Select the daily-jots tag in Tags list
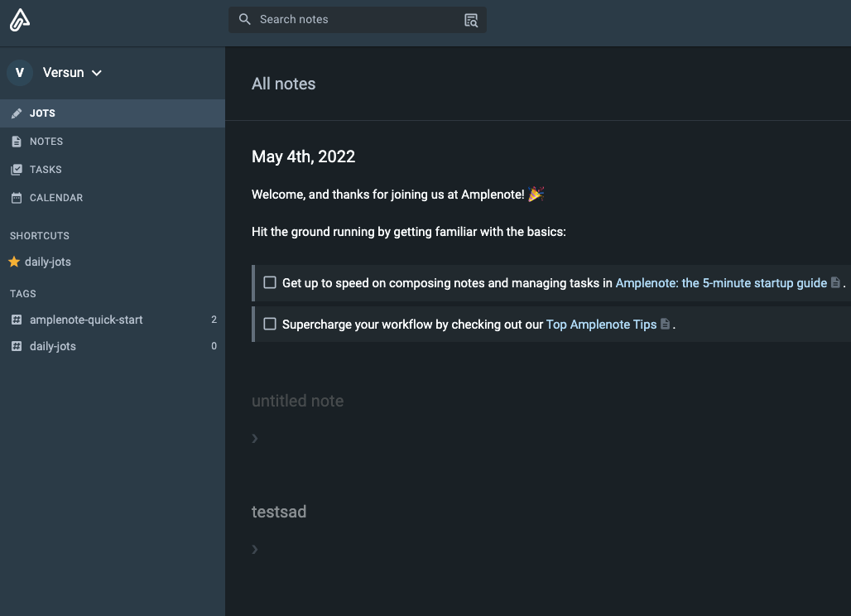 pyautogui.click(x=53, y=346)
